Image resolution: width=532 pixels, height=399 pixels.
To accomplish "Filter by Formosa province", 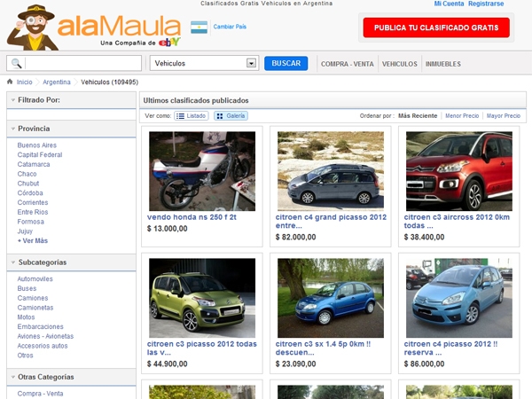I will pyautogui.click(x=30, y=222).
